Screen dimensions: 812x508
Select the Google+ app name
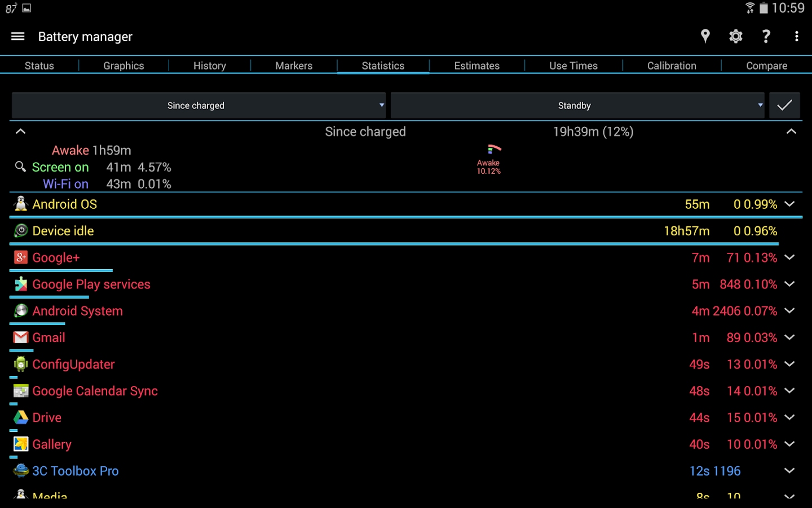click(56, 258)
